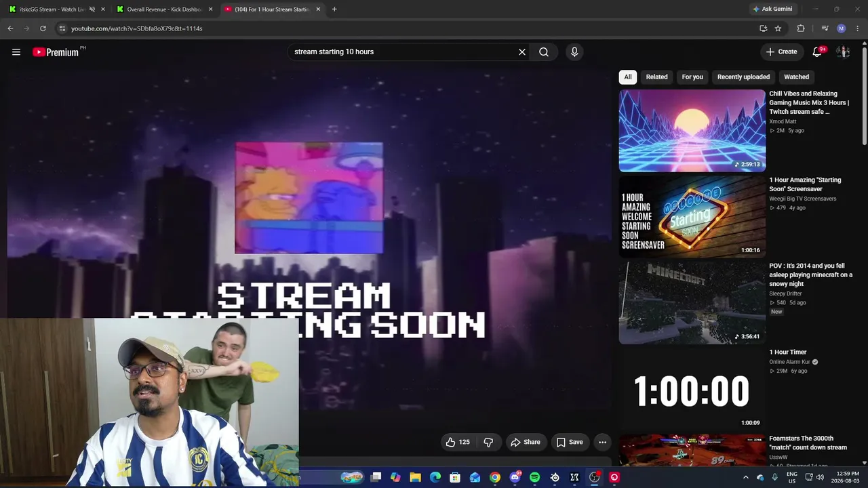This screenshot has width=868, height=488.
Task: Mute the itskcGG Stream tab audio
Action: click(x=92, y=9)
